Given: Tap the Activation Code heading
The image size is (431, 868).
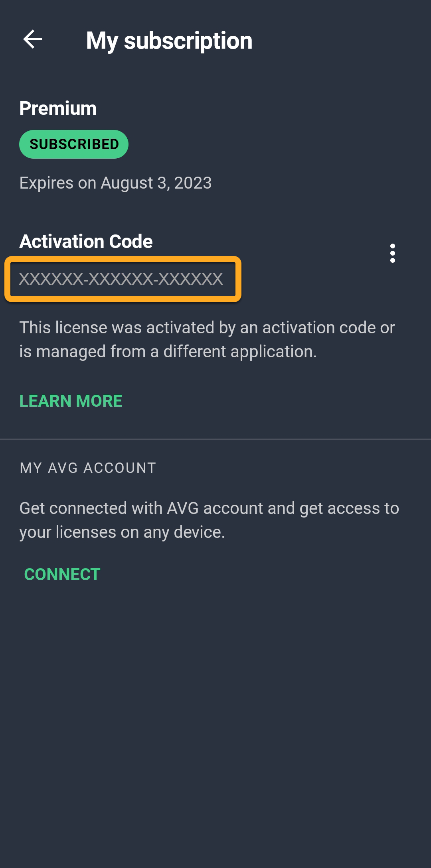Looking at the screenshot, I should coord(86,242).
